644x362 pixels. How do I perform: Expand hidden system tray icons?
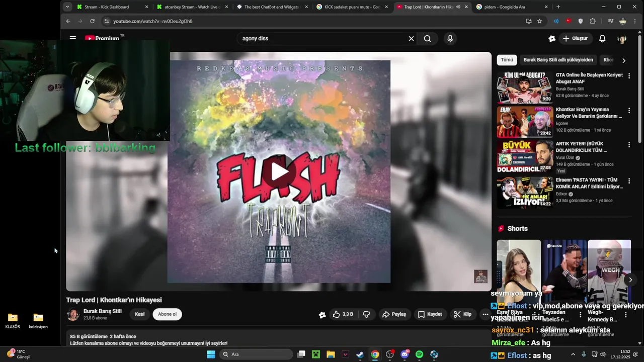pos(573,354)
